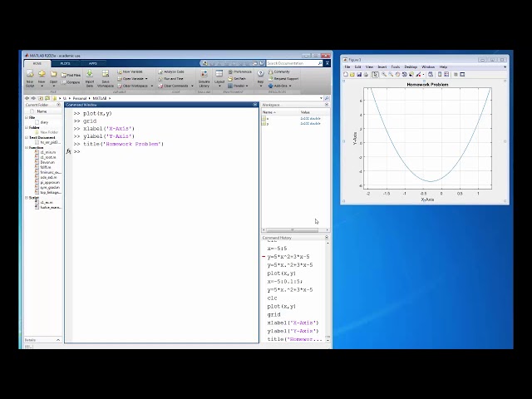Click the Link Plot icon in Figure

431,74
